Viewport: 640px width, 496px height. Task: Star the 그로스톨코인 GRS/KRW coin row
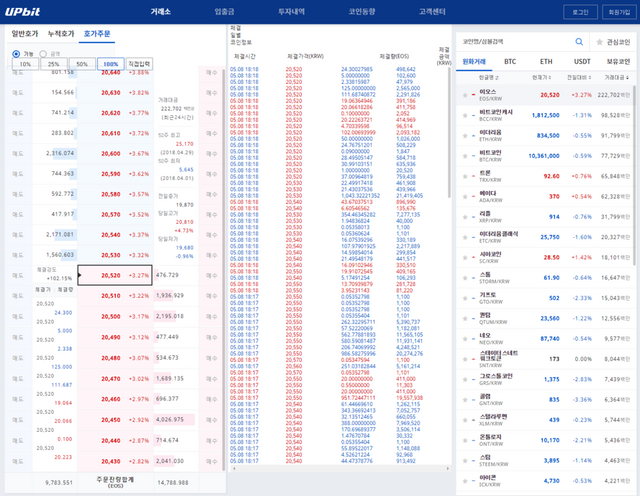click(465, 379)
